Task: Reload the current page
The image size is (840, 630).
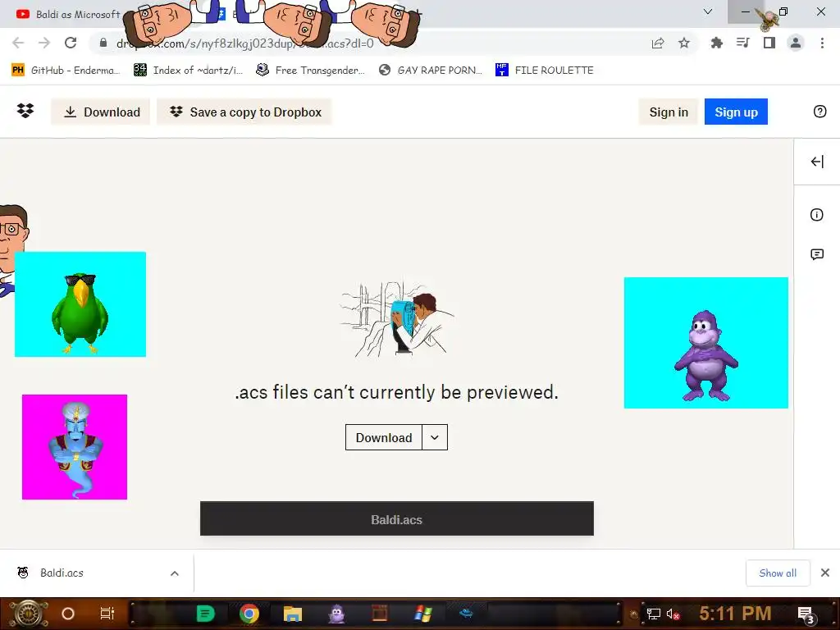Action: [71, 43]
